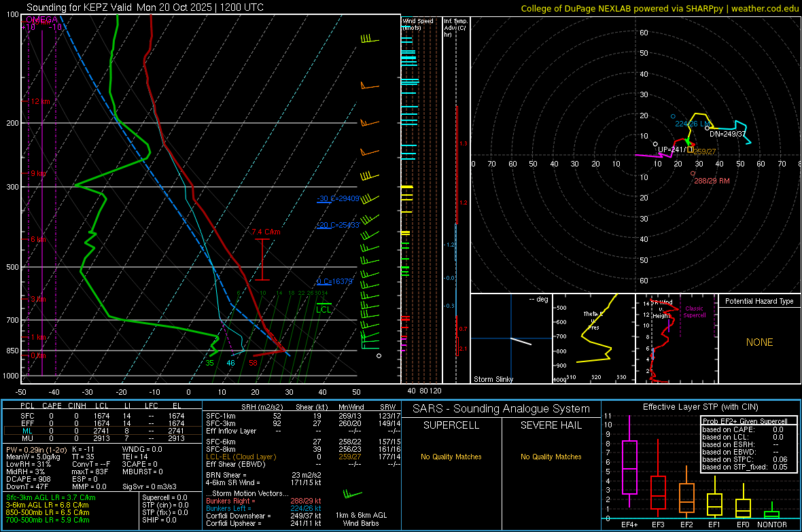Image resolution: width=802 pixels, height=532 pixels.
Task: Click the CAPE column header
Action: coord(52,406)
